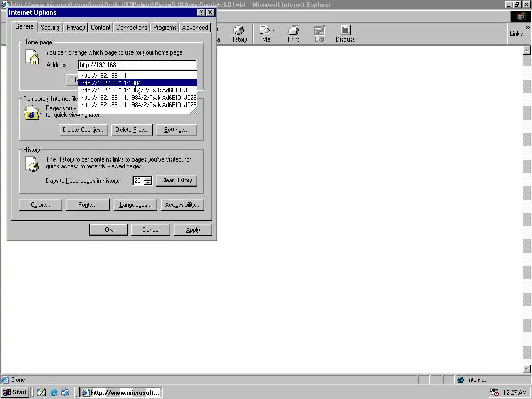Image resolution: width=532 pixels, height=399 pixels.
Task: Click the Mail button dropdown arrow
Action: point(273,30)
